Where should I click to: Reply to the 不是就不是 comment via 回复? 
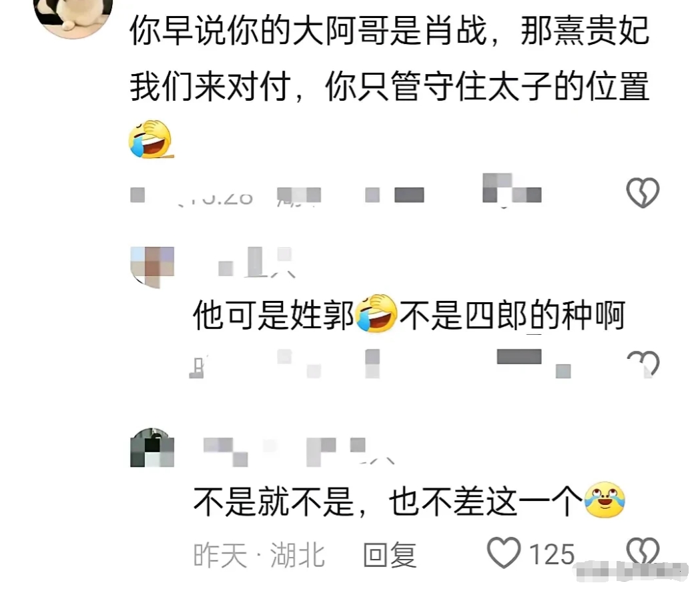coord(390,555)
